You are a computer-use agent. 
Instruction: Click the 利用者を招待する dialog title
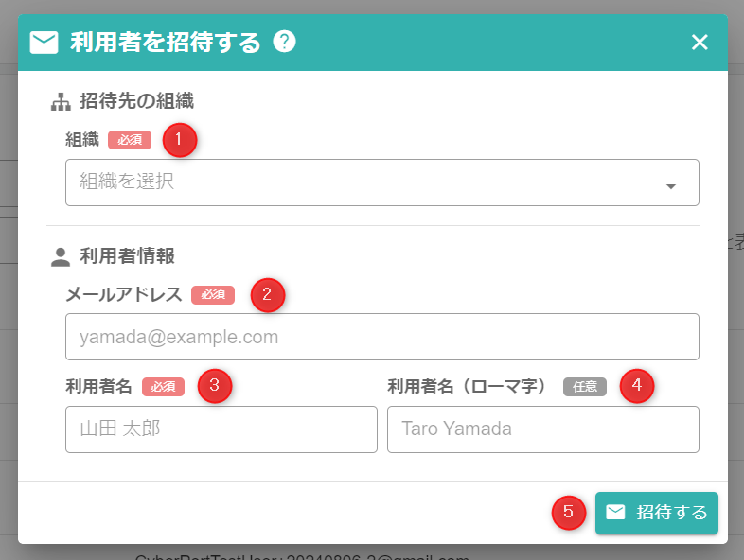click(166, 43)
